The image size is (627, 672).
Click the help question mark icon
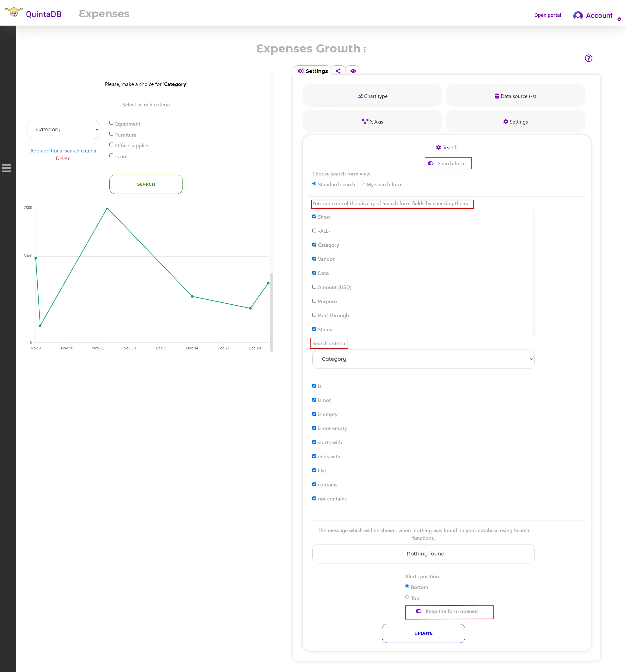pyautogui.click(x=588, y=58)
